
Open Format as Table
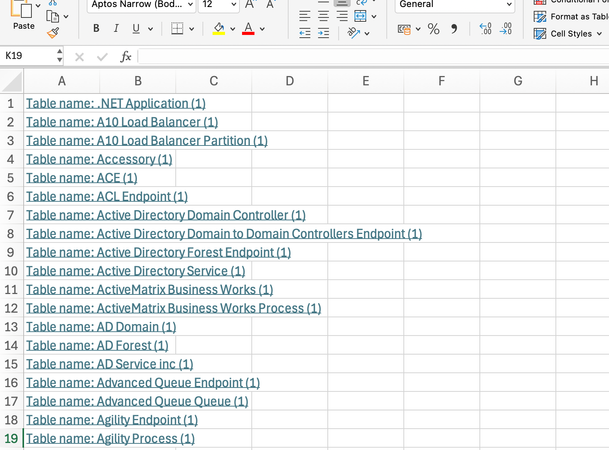tap(571, 17)
